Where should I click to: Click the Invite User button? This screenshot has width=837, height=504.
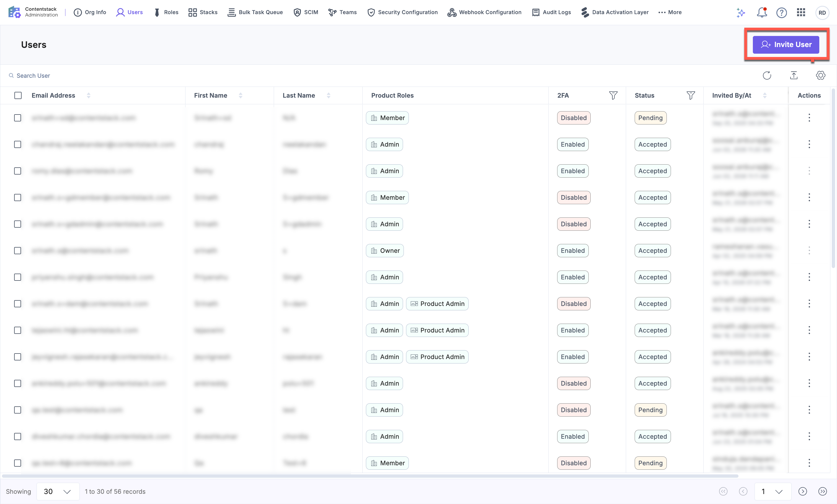[786, 45]
